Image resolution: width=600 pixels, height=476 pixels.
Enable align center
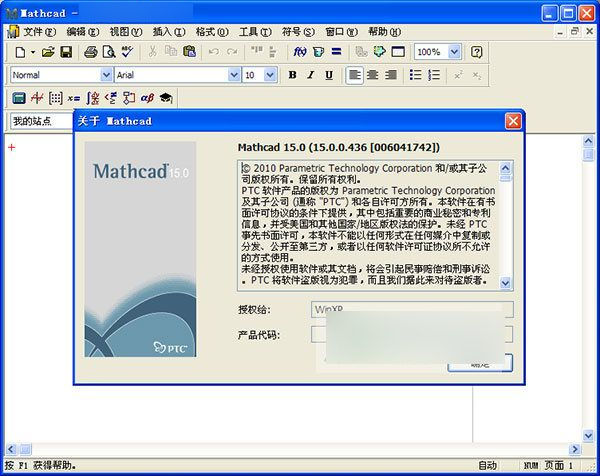point(372,75)
